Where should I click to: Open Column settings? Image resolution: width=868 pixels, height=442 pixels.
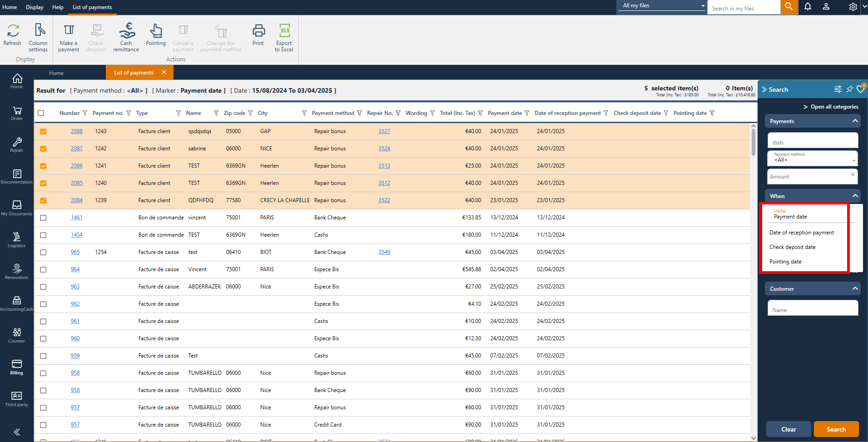tap(38, 37)
